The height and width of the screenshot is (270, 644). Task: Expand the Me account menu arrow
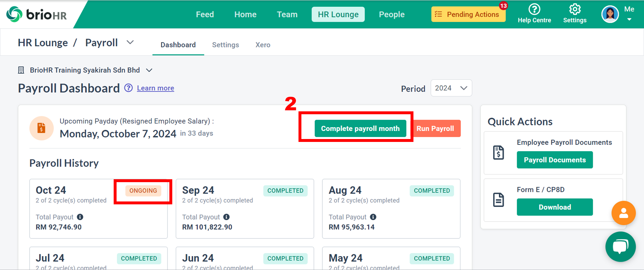[x=629, y=20]
